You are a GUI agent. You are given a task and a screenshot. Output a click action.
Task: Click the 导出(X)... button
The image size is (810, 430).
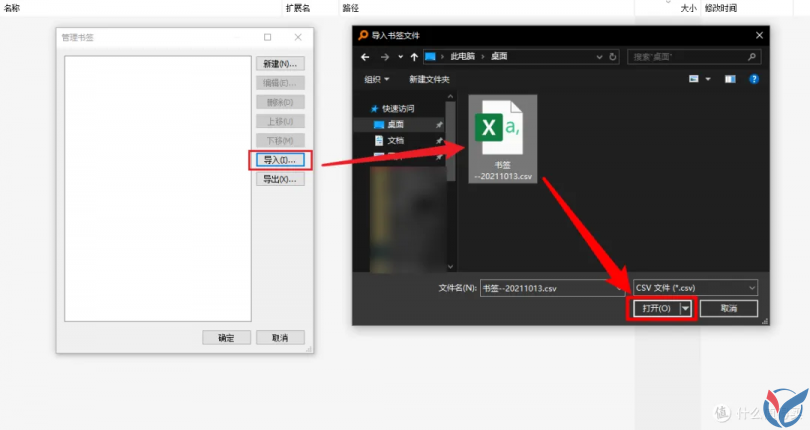(x=280, y=180)
